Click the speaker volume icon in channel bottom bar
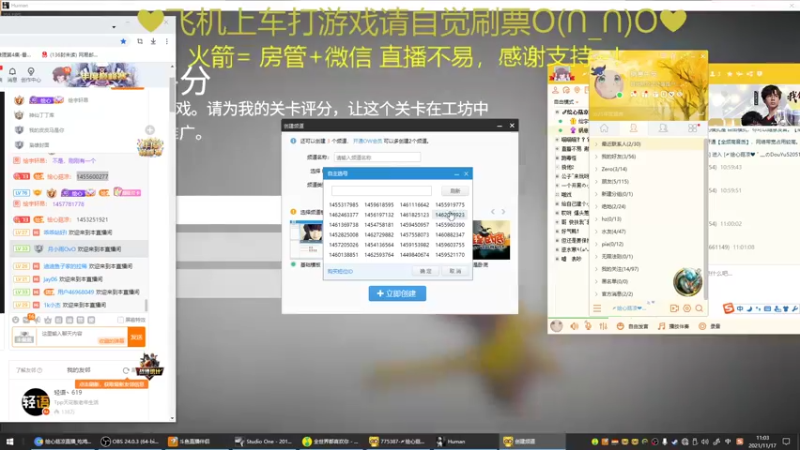 [574, 326]
